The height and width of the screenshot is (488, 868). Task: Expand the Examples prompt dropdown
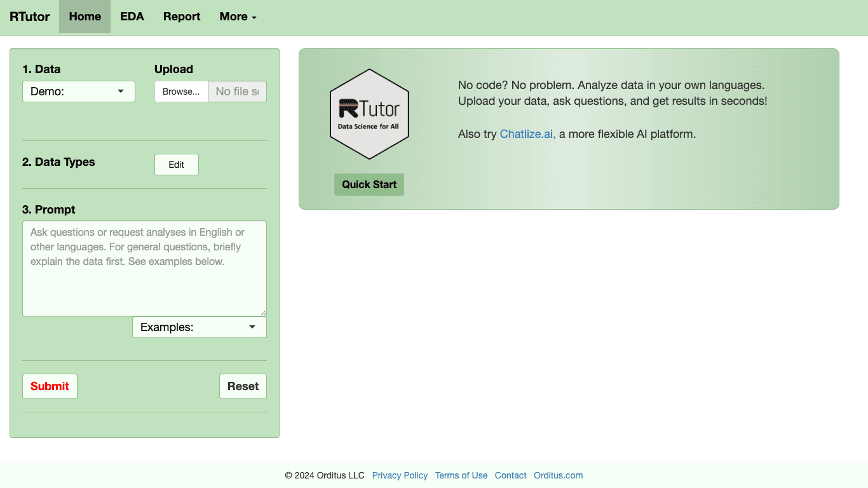click(200, 327)
